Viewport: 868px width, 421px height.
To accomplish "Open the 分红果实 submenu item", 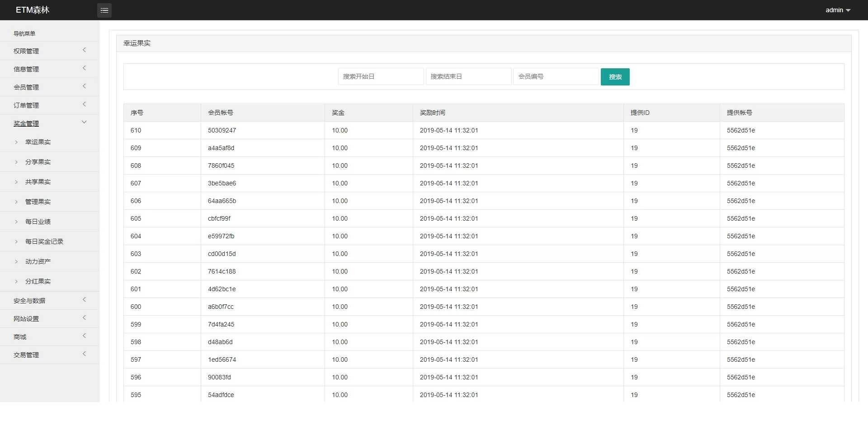I will point(38,281).
